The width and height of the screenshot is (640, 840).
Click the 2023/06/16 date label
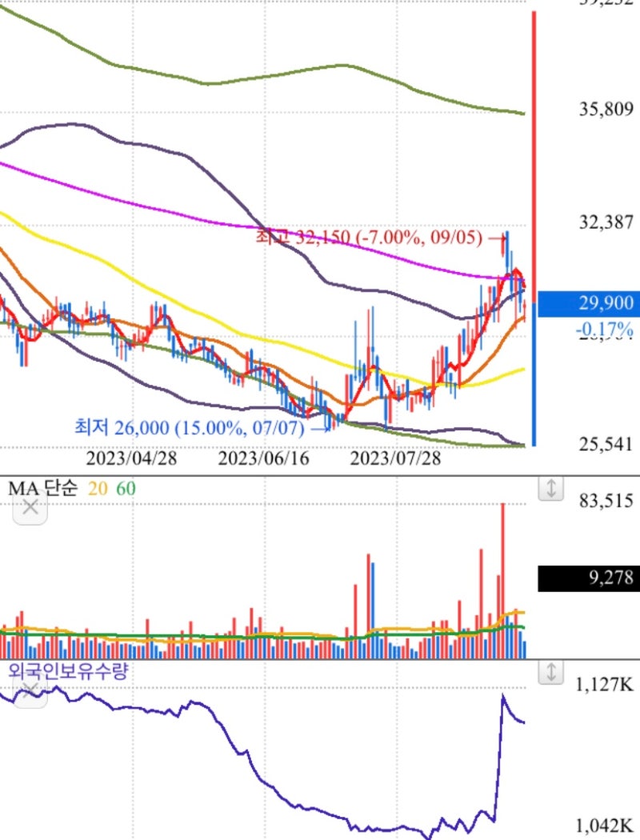click(263, 458)
